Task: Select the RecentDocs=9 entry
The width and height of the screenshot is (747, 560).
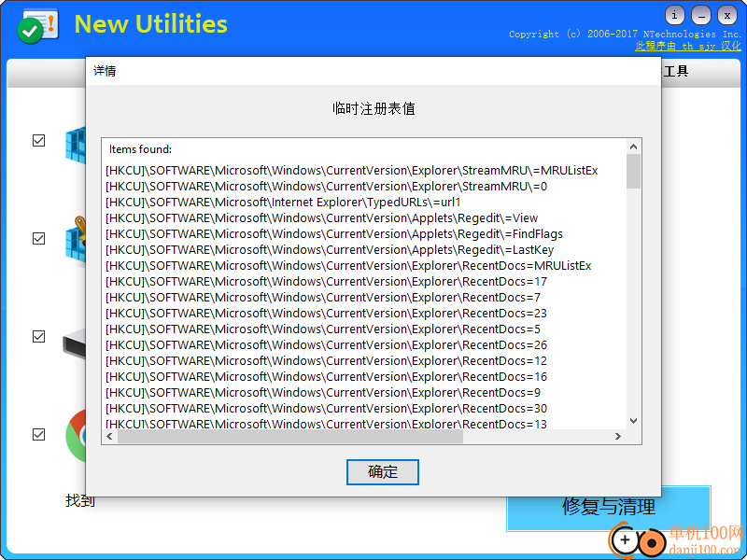Action: click(323, 393)
